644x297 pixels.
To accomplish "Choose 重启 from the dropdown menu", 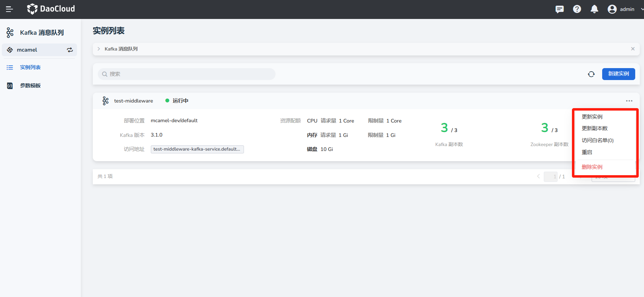I will [x=587, y=152].
